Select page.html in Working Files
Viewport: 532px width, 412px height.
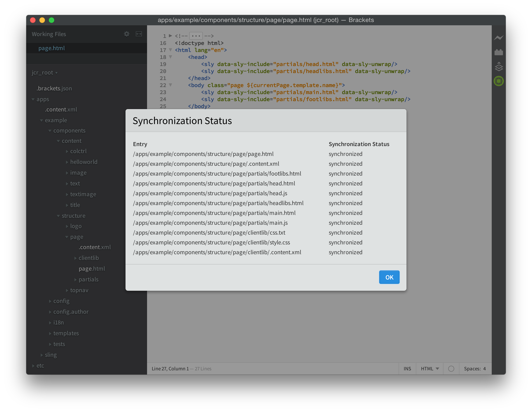click(x=52, y=48)
